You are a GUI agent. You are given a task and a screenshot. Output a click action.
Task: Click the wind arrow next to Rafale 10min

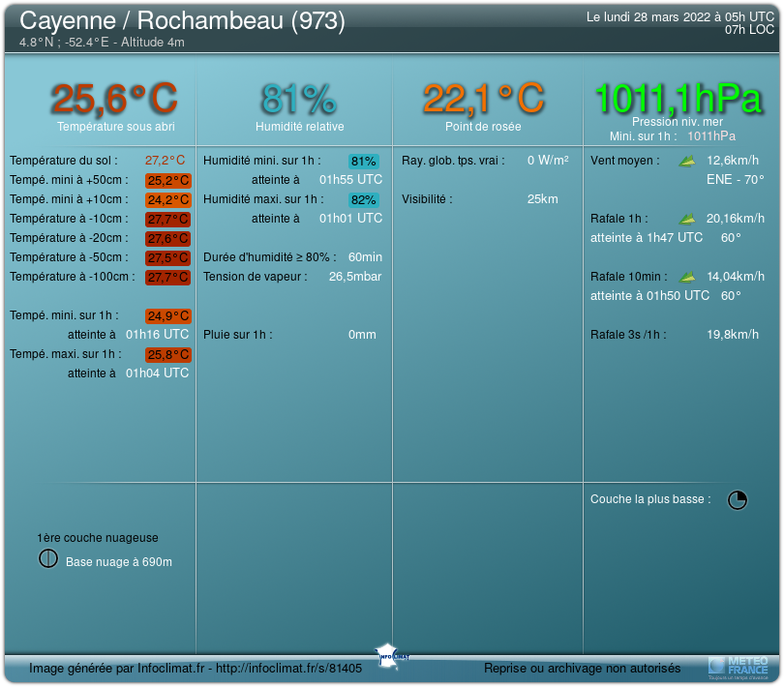click(x=687, y=277)
